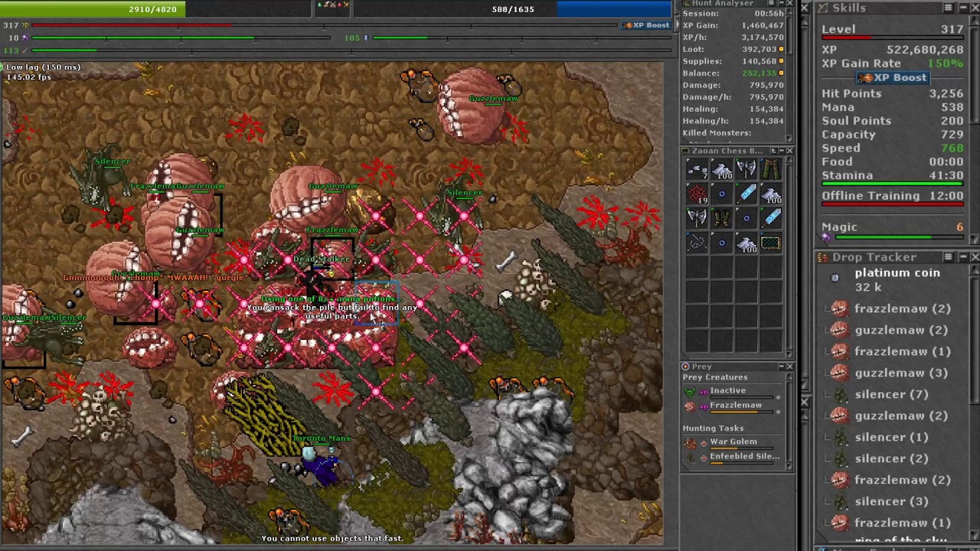Screen dimensions: 980x551
Task: Click the Enfeebled Silencer task creature icon
Action: pos(690,458)
